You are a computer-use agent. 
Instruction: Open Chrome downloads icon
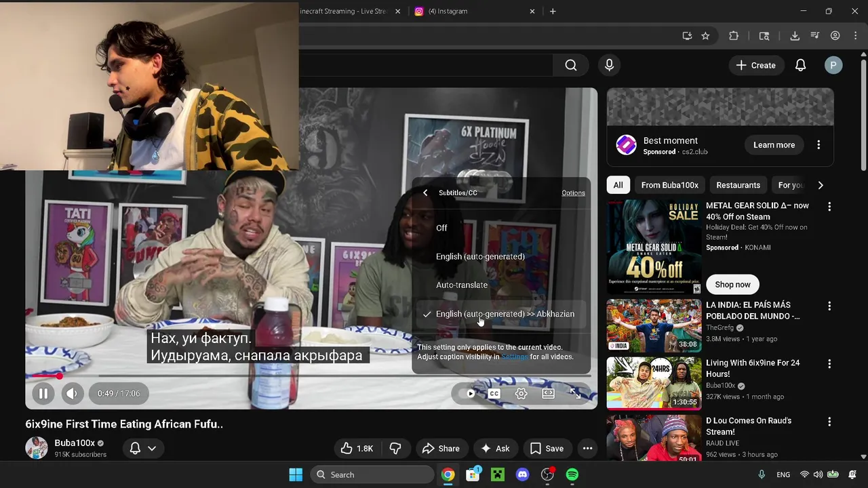[795, 36]
